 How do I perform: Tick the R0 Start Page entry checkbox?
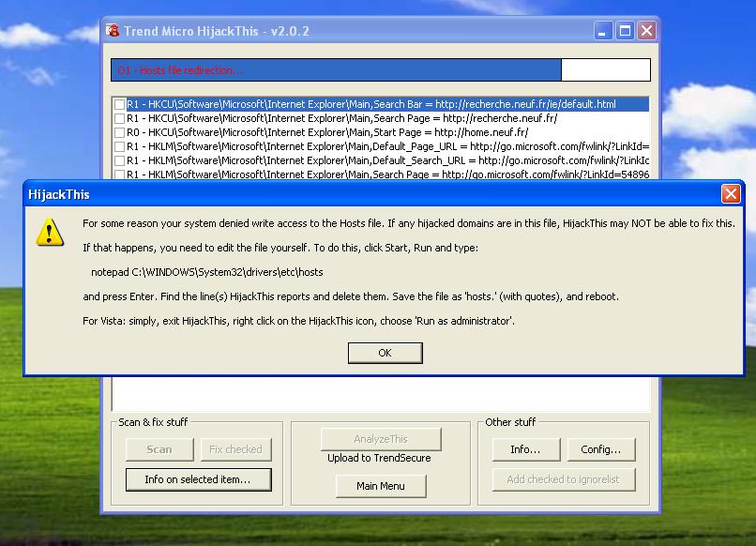point(119,132)
